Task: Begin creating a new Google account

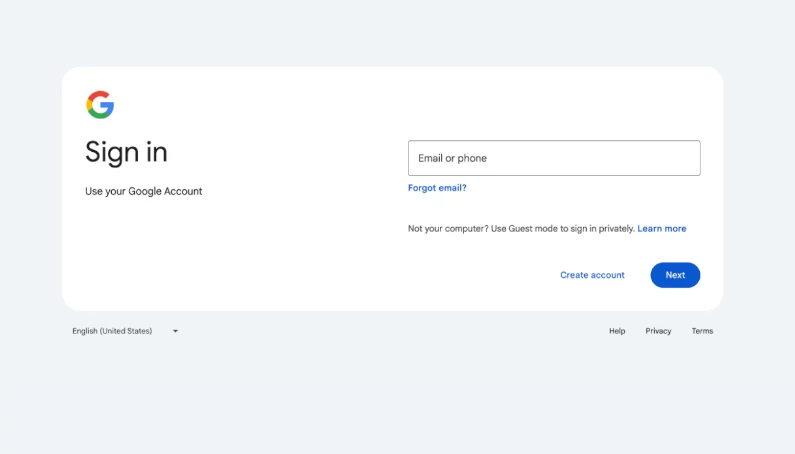Action: point(592,275)
